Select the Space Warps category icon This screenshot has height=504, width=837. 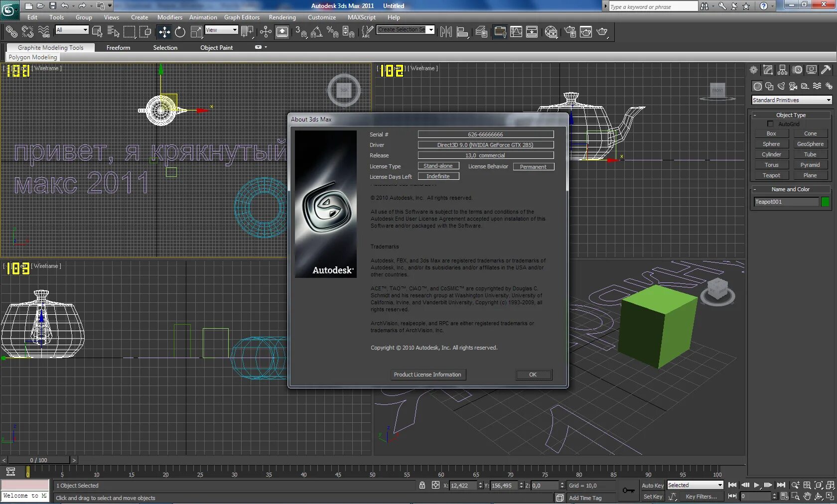817,86
